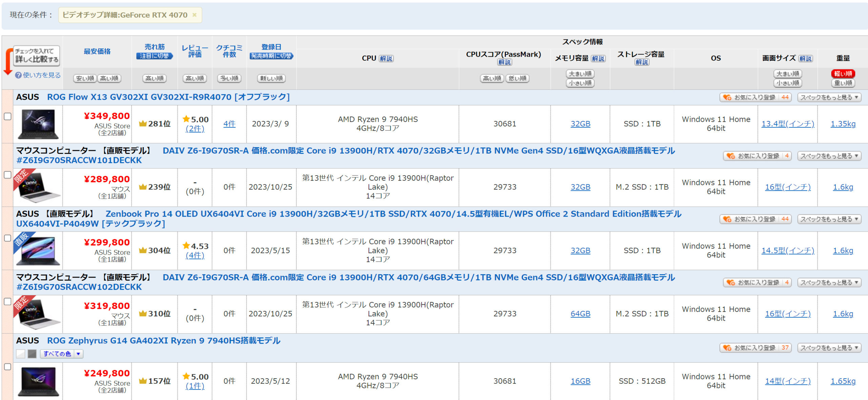Image resolution: width=868 pixels, height=400 pixels.
Task: Select the ROG Zephyrus G14 checkbox
Action: [7, 367]
